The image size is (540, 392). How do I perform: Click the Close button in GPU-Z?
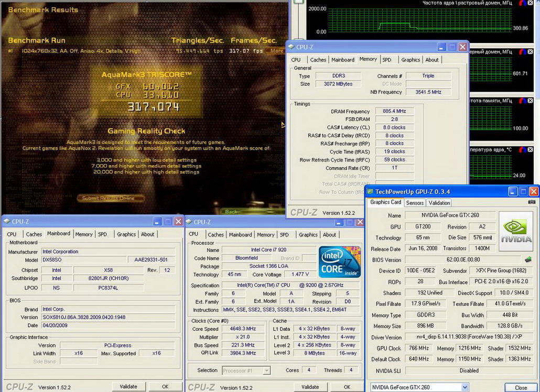(521, 387)
